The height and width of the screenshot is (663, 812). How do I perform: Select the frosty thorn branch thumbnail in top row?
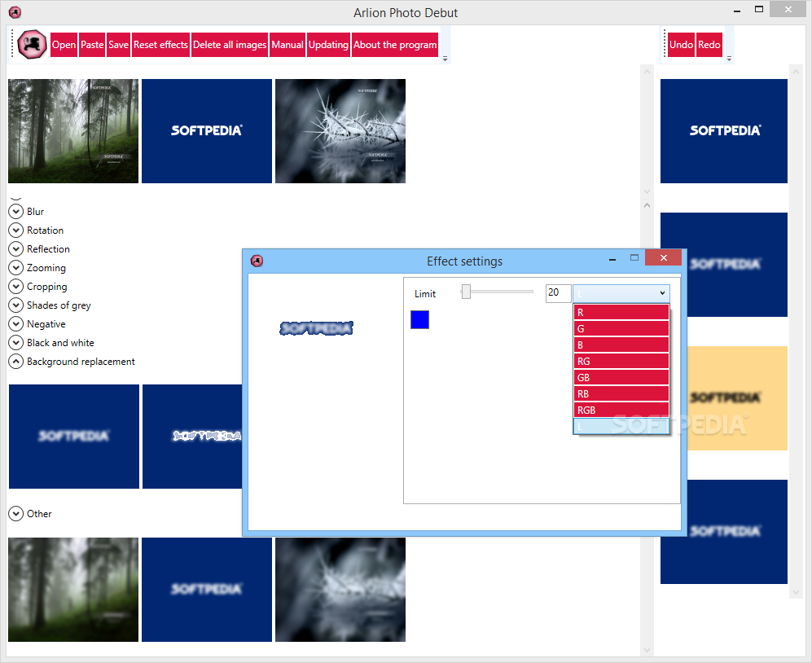340,131
